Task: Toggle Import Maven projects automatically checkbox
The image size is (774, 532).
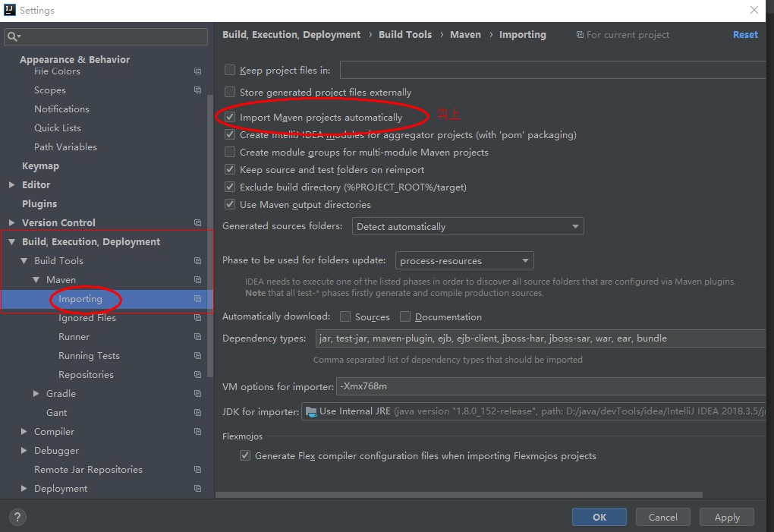Action: 229,117
